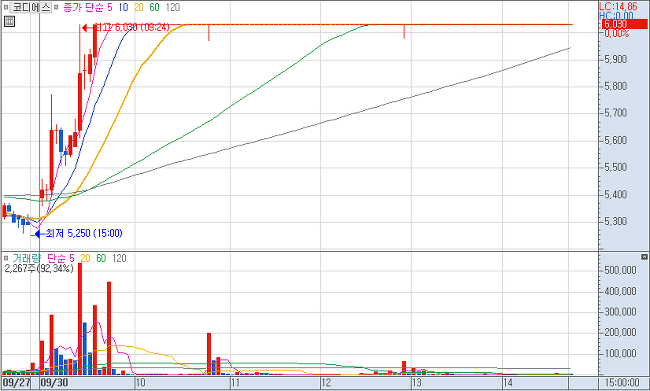Click the 5,500 price axis label

click(616, 167)
